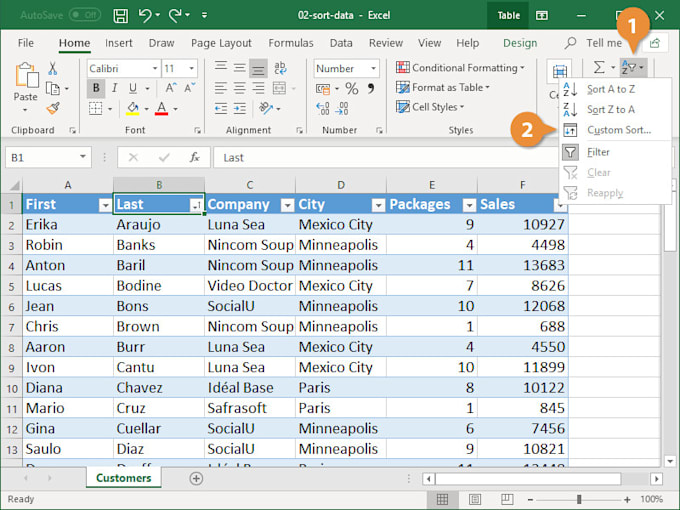
Task: Switch to Design tab
Action: coord(520,43)
